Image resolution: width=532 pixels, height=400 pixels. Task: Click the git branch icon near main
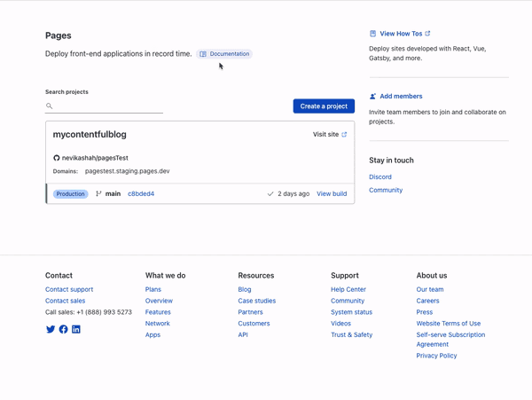point(98,193)
